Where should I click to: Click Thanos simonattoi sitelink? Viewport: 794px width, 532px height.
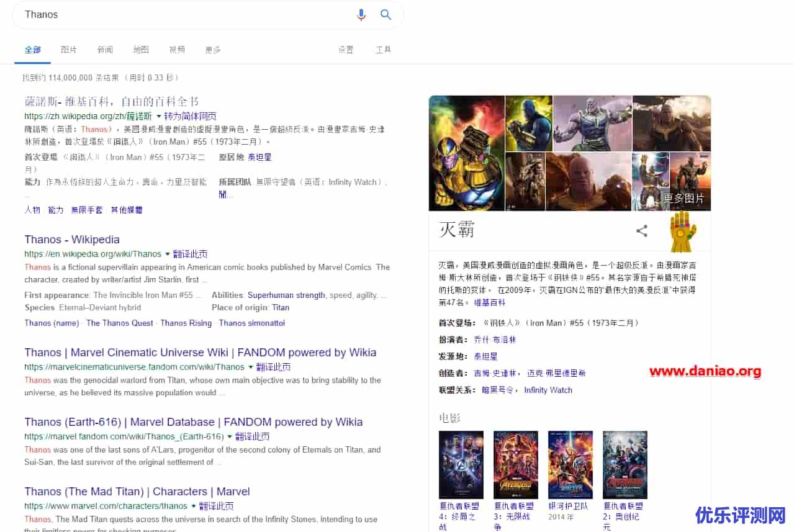point(252,323)
